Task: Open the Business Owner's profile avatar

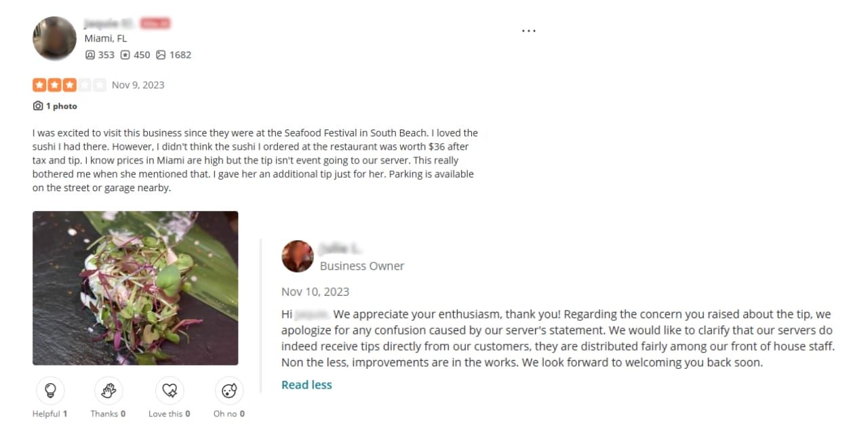Action: click(298, 256)
